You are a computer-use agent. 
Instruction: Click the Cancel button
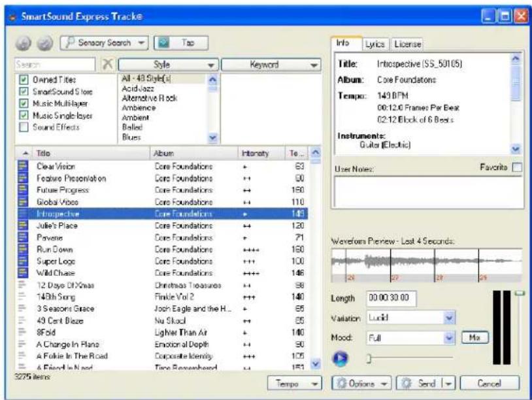[490, 384]
